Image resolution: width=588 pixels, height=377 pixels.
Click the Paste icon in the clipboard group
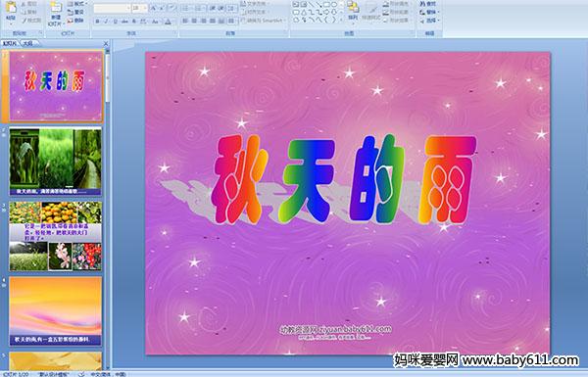(11, 8)
